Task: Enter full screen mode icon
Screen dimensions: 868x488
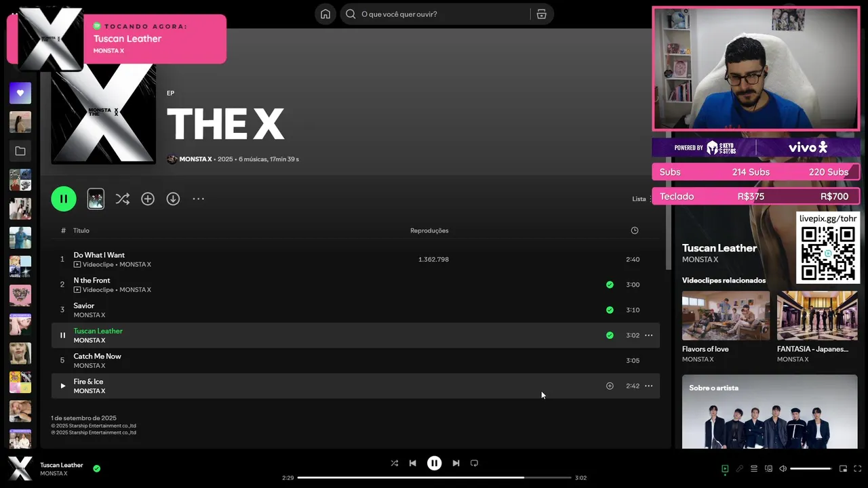Action: tap(858, 468)
